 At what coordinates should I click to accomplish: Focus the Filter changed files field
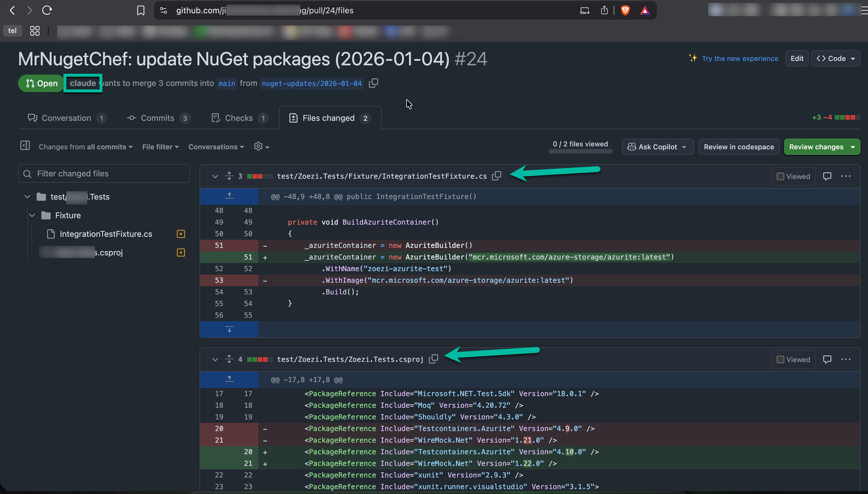(104, 173)
